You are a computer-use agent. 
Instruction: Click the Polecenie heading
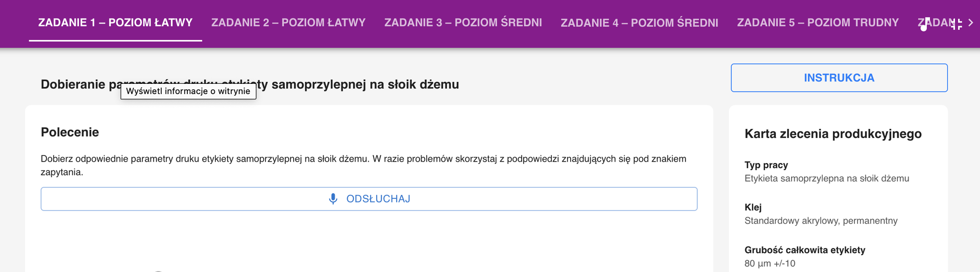(x=70, y=132)
